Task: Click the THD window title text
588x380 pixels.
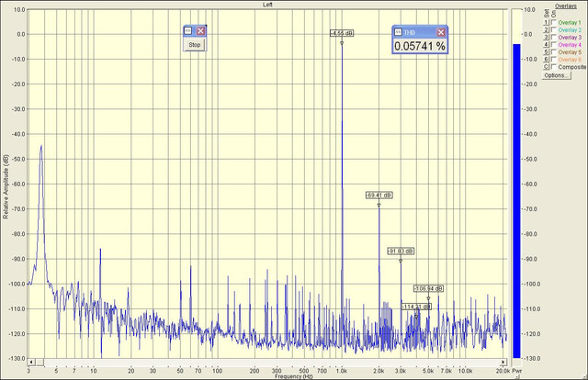Action: [409, 33]
